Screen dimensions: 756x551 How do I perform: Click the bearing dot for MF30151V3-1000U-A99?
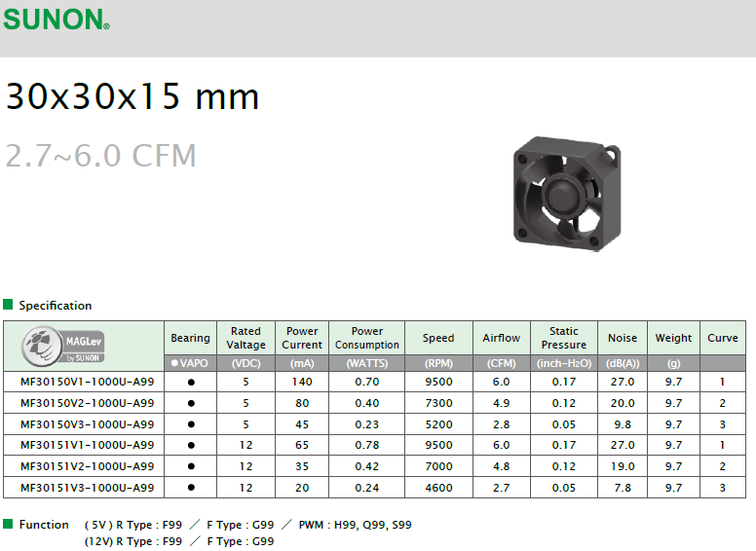(x=191, y=488)
